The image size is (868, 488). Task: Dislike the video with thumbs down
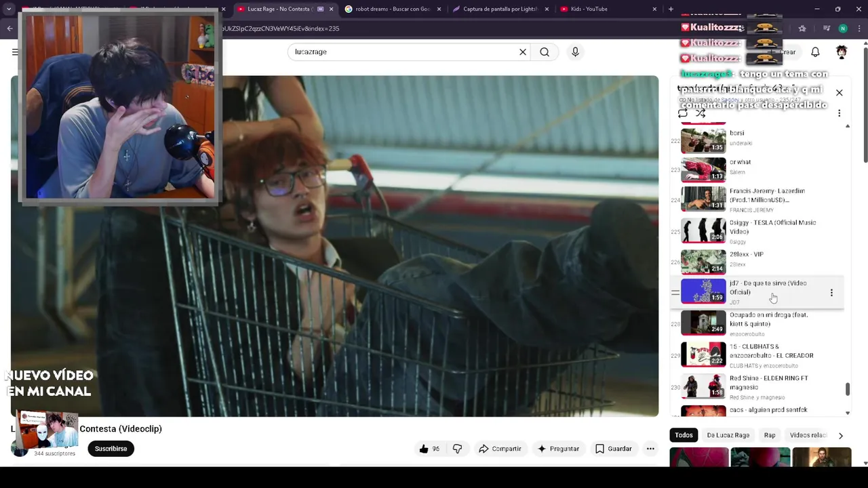458,449
